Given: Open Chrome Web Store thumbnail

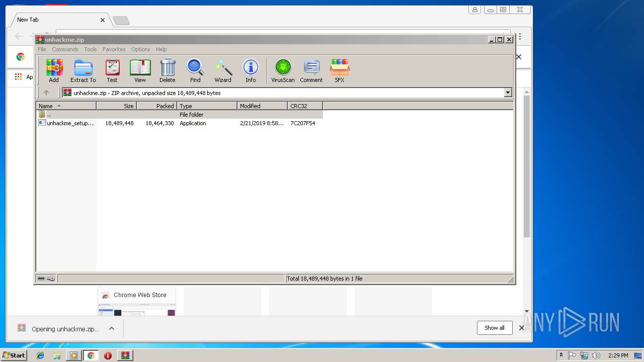Looking at the screenshot, I should [137, 301].
